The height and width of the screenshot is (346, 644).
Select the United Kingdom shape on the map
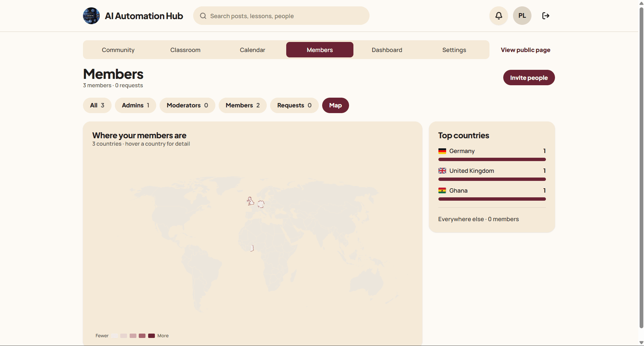pyautogui.click(x=251, y=201)
